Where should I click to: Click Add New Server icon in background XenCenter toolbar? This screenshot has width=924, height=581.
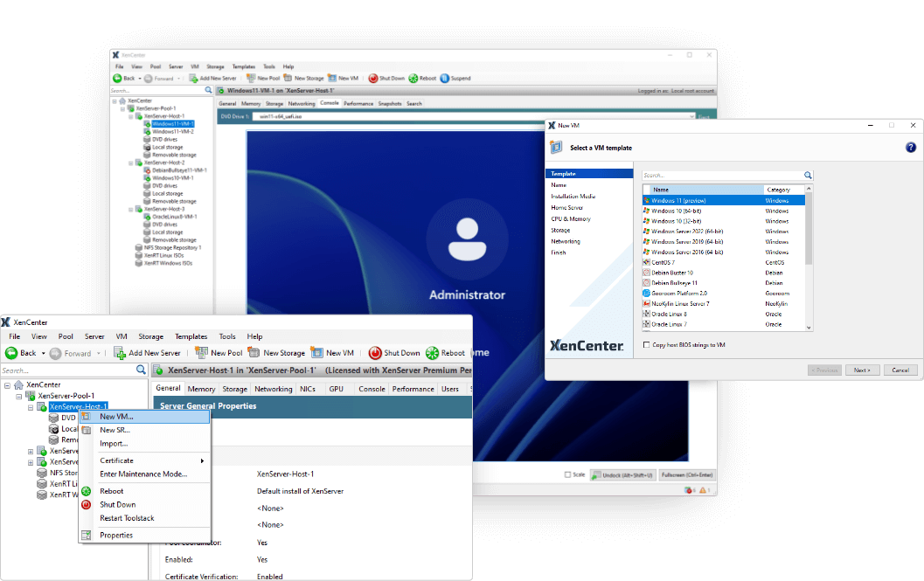(x=192, y=78)
